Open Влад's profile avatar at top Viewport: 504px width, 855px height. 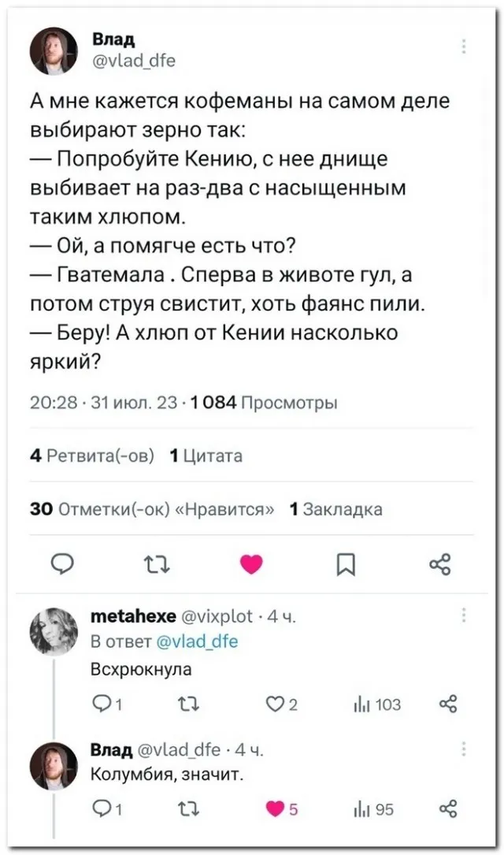pos(54,50)
